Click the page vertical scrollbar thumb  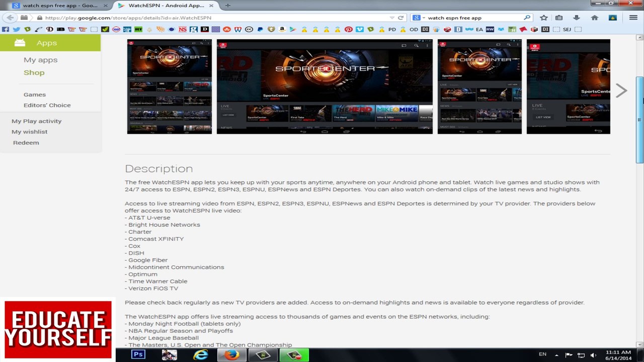[639, 120]
